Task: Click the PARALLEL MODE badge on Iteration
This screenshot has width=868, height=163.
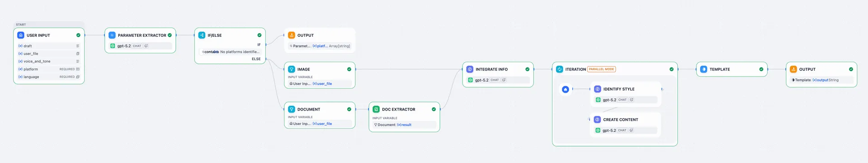Action: (x=602, y=69)
